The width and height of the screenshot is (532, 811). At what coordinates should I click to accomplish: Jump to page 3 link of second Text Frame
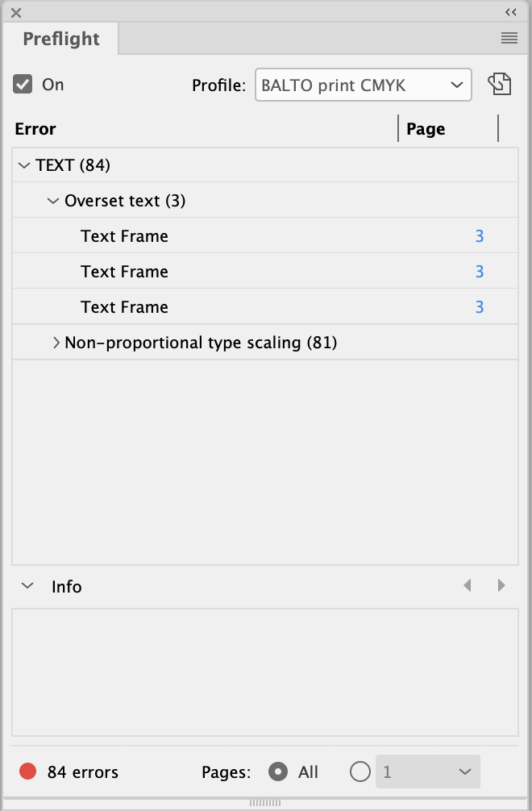pos(479,272)
